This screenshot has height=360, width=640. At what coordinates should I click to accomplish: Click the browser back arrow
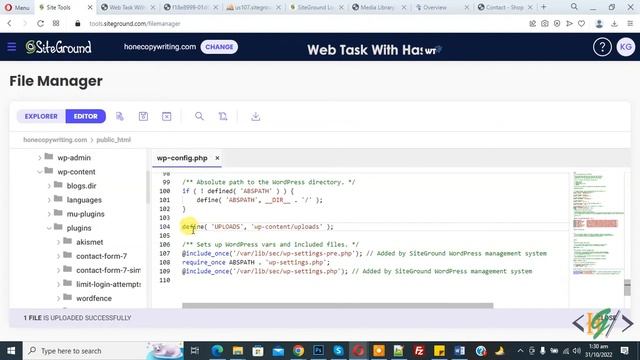pyautogui.click(x=9, y=24)
